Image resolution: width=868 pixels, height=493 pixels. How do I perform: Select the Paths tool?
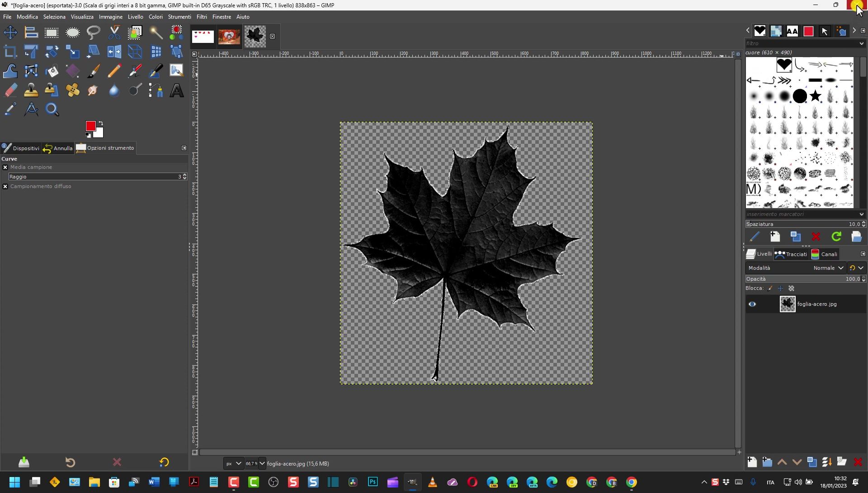coord(156,90)
